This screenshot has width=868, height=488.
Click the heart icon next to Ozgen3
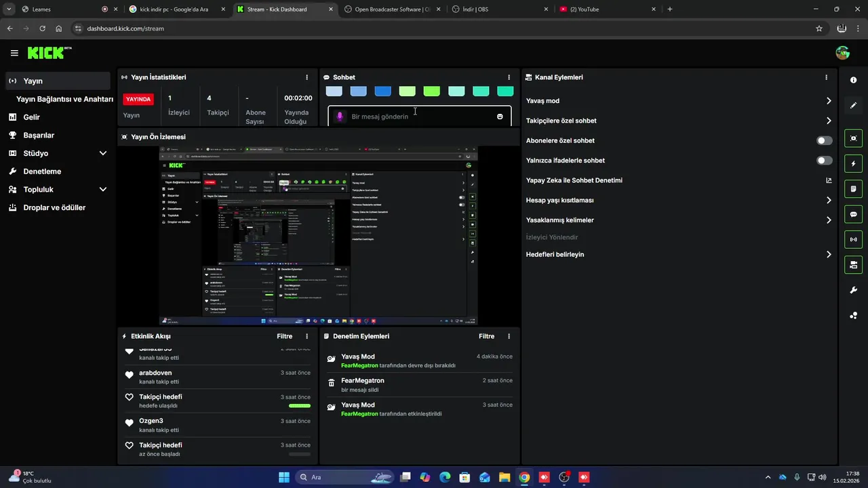click(130, 423)
